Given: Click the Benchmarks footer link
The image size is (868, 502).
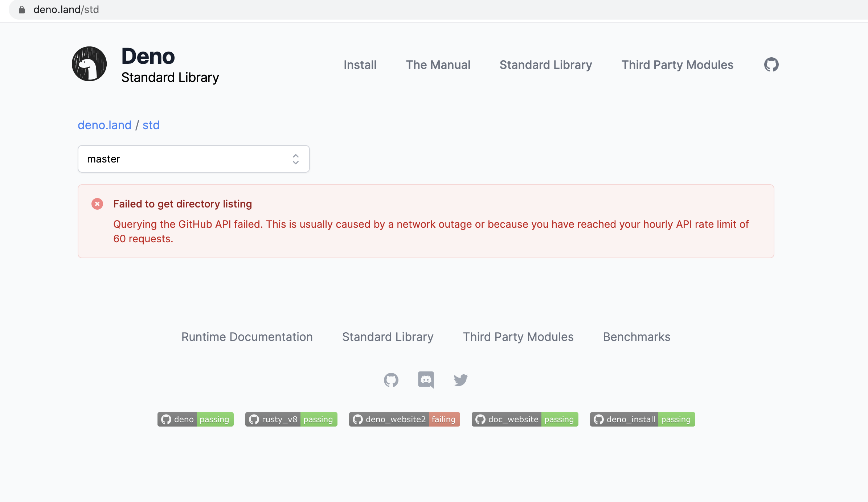Looking at the screenshot, I should (x=636, y=337).
